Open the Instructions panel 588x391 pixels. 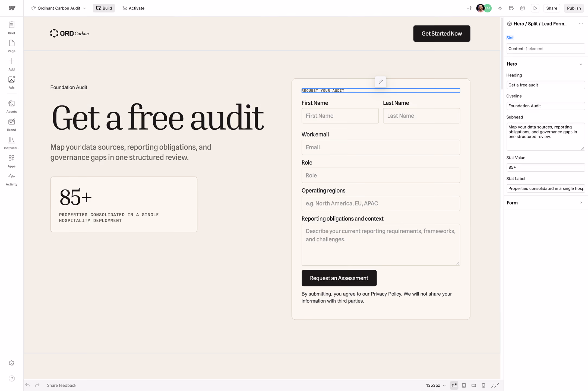[11, 143]
